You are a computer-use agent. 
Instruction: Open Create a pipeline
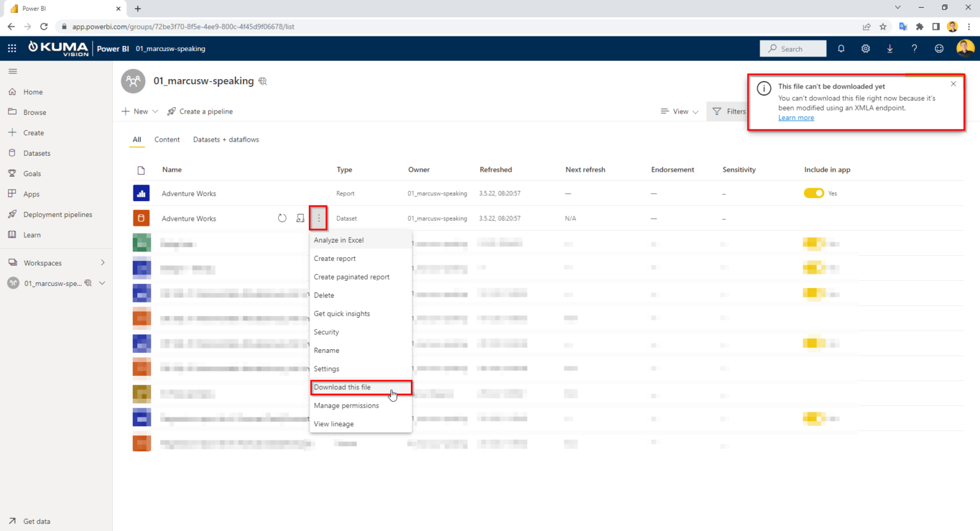[200, 111]
